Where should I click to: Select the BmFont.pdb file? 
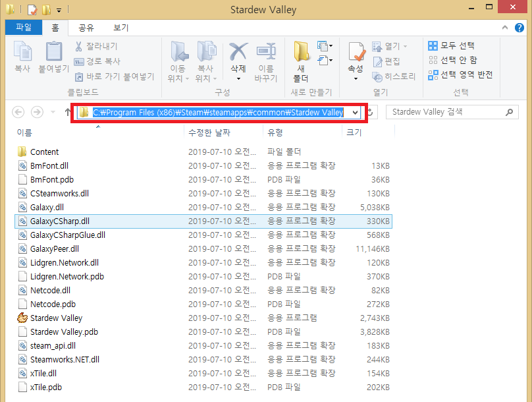203,180
